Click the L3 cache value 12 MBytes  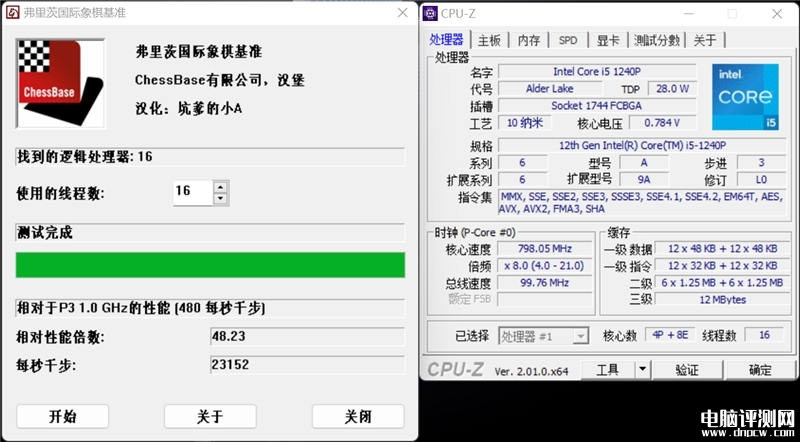click(722, 299)
